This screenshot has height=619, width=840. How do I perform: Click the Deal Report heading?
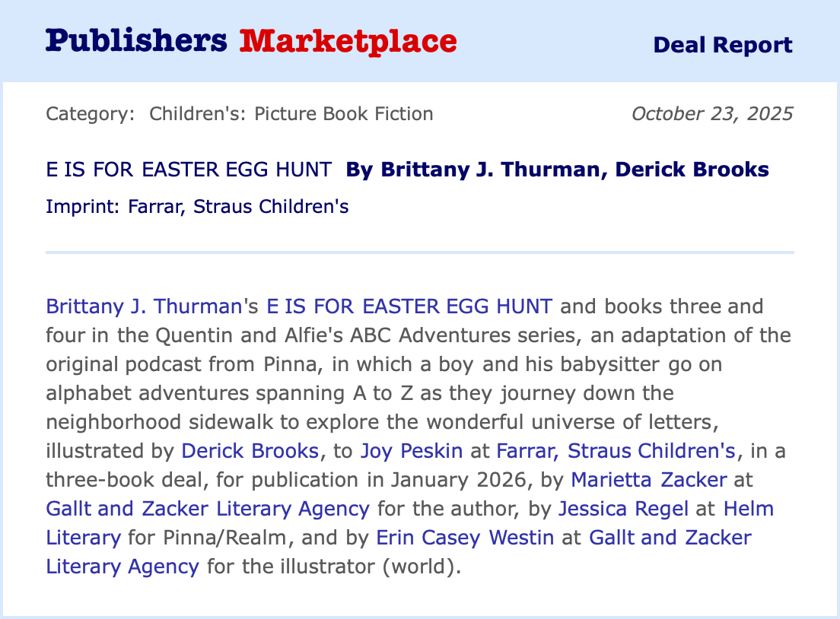pos(722,45)
